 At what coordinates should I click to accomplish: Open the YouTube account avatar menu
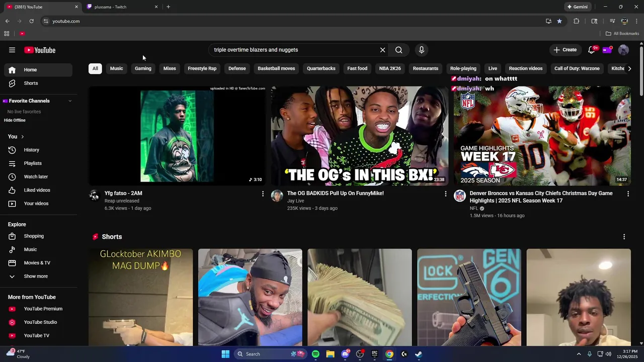coord(623,50)
